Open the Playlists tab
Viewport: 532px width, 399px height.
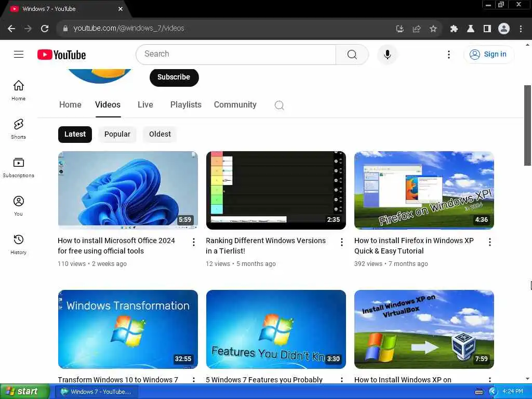pos(185,104)
